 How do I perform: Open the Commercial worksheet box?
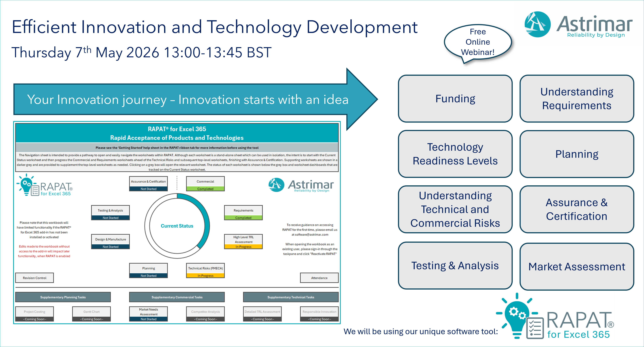[x=205, y=184]
